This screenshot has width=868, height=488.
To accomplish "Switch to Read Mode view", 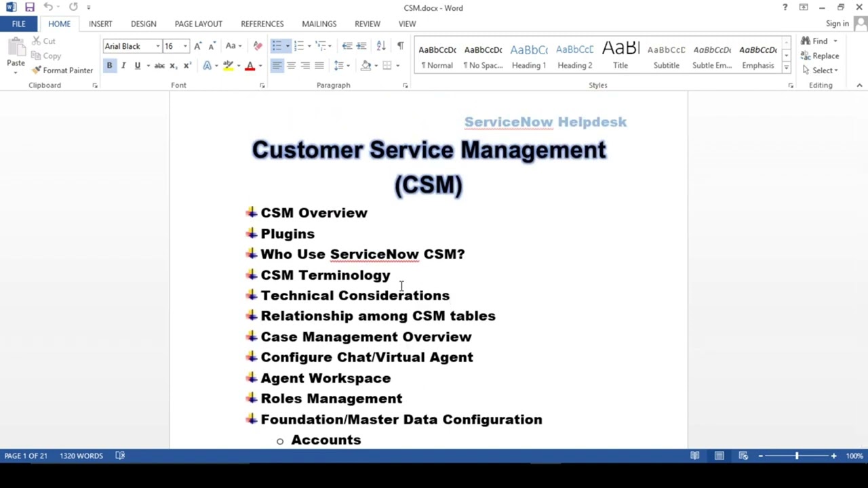I will click(x=694, y=456).
